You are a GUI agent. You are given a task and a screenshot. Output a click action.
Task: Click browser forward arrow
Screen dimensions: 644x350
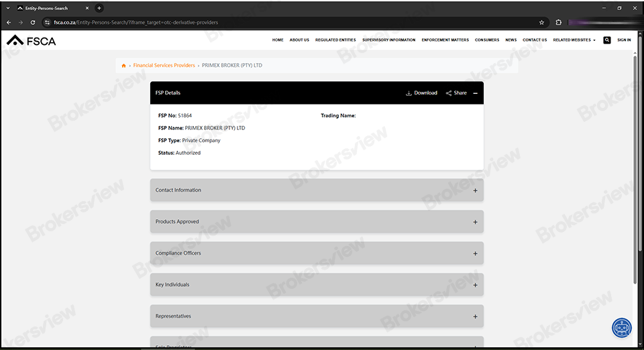[x=21, y=23]
